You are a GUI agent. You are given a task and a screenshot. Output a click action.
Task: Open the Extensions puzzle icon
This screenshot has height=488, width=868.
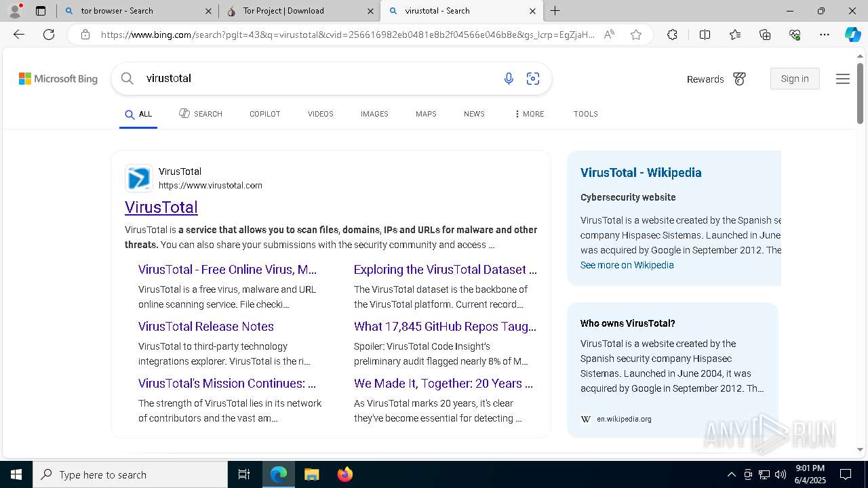click(x=672, y=35)
